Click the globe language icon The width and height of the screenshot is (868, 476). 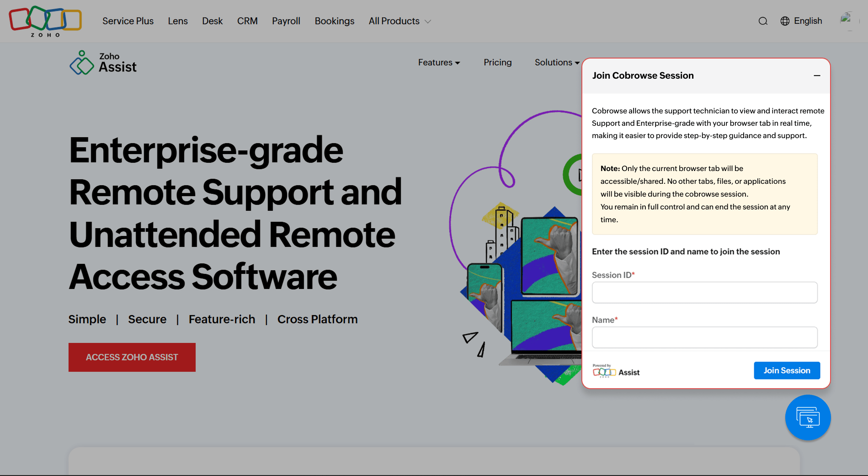(785, 21)
